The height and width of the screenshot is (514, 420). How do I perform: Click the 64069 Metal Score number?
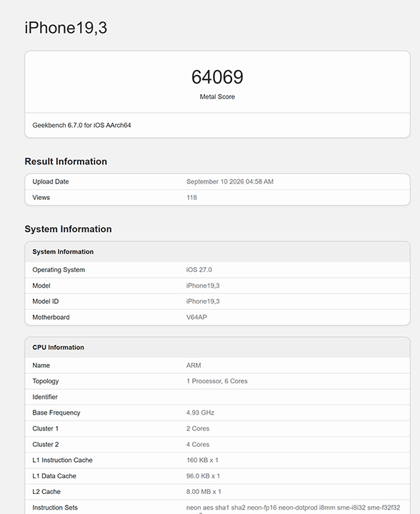[217, 77]
